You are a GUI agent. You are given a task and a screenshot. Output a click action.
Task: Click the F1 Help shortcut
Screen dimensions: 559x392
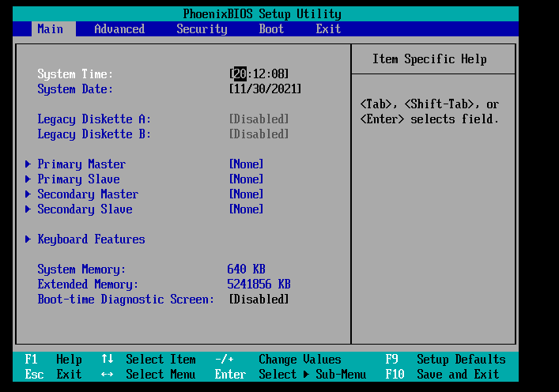click(x=53, y=360)
